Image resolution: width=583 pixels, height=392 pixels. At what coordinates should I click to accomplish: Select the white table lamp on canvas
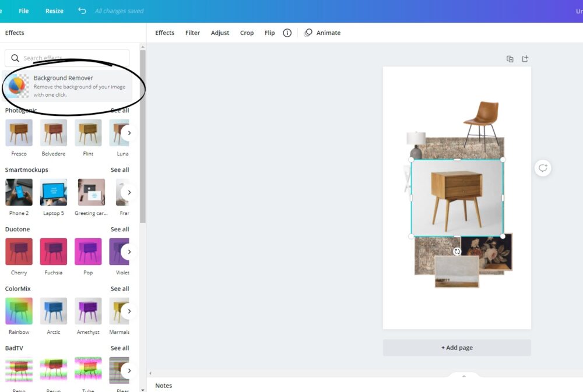coord(416,145)
